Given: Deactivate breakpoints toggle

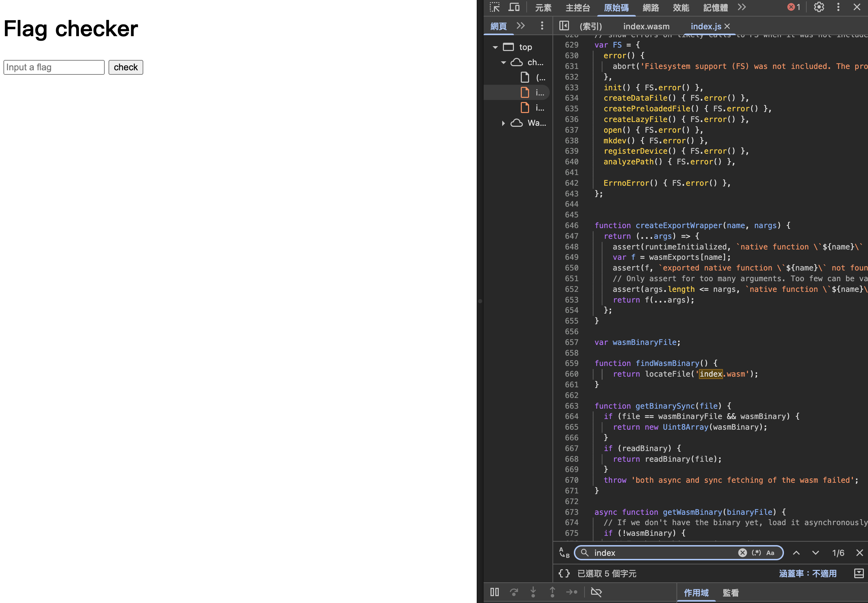Looking at the screenshot, I should (596, 592).
